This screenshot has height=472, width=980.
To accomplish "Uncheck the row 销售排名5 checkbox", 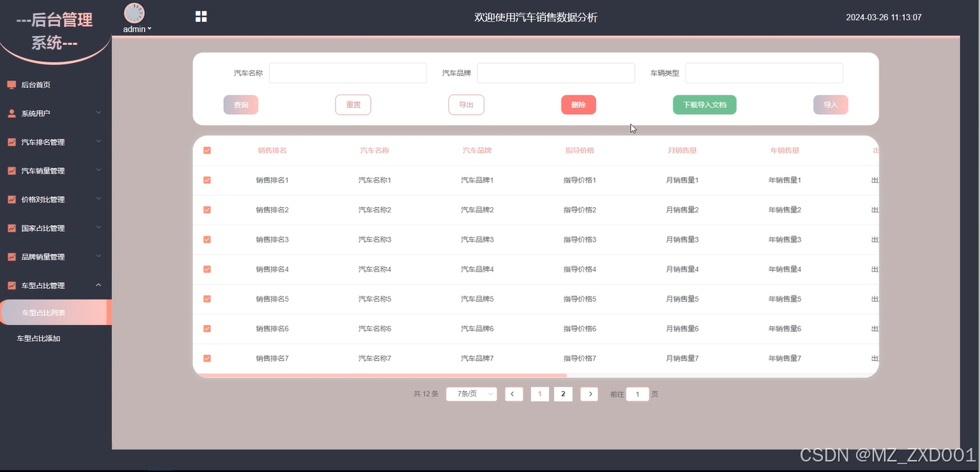I will coord(207,299).
